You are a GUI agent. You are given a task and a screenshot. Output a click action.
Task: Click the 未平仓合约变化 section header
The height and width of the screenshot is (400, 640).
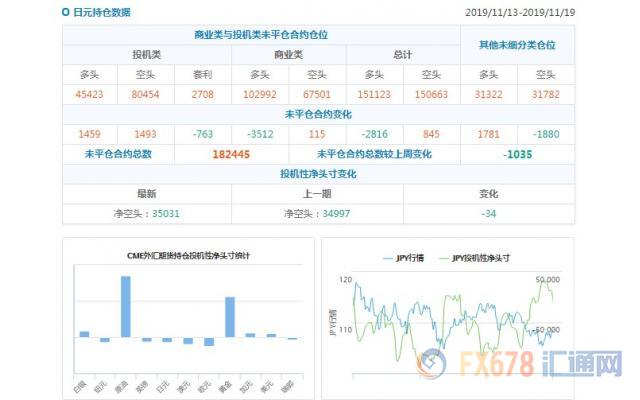pos(318,115)
